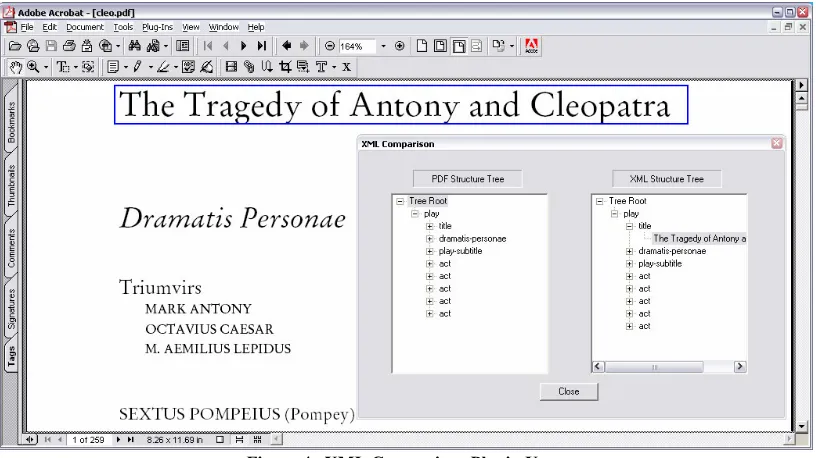Click the XML tree horizontal scrollbar thumb
816x458 pixels.
654,367
